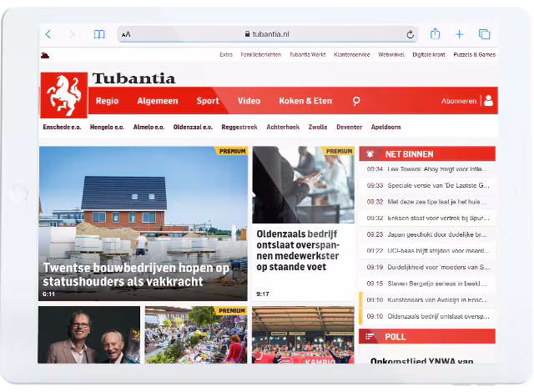
Task: Open the AA reader text size menu
Action: click(126, 34)
